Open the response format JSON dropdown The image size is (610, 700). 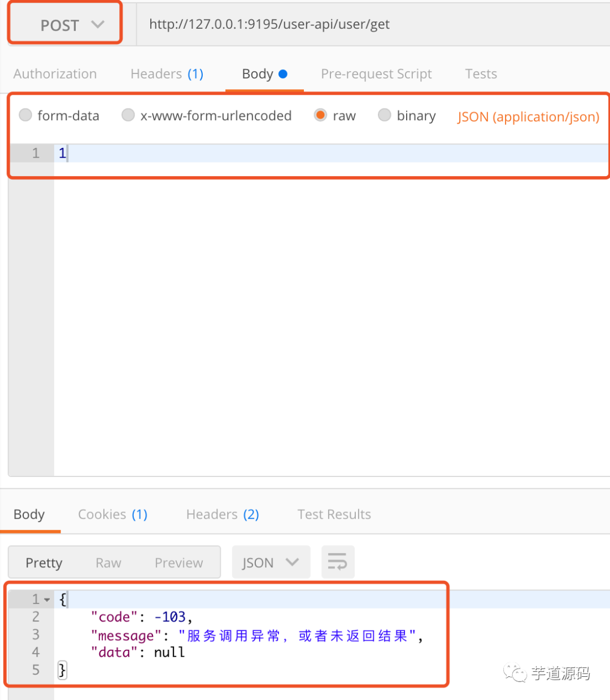271,562
